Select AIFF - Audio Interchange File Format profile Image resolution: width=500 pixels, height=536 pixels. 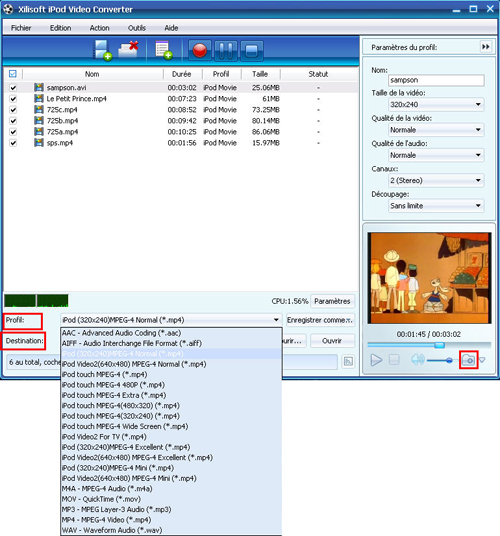(x=171, y=343)
